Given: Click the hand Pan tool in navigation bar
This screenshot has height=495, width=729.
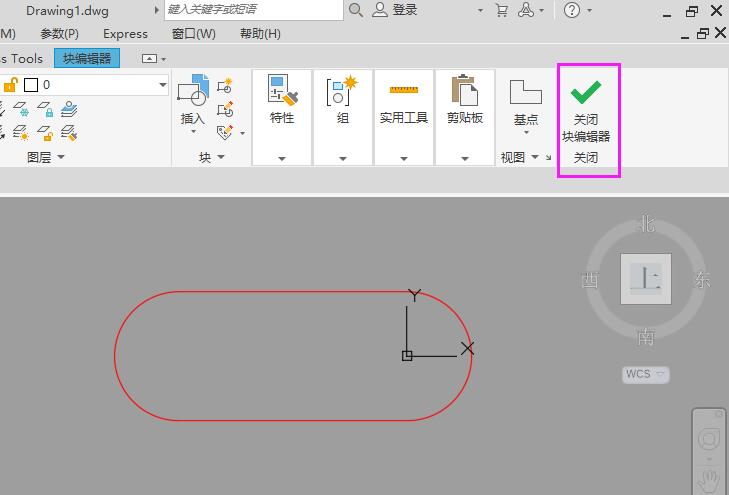Looking at the screenshot, I should coord(709,482).
